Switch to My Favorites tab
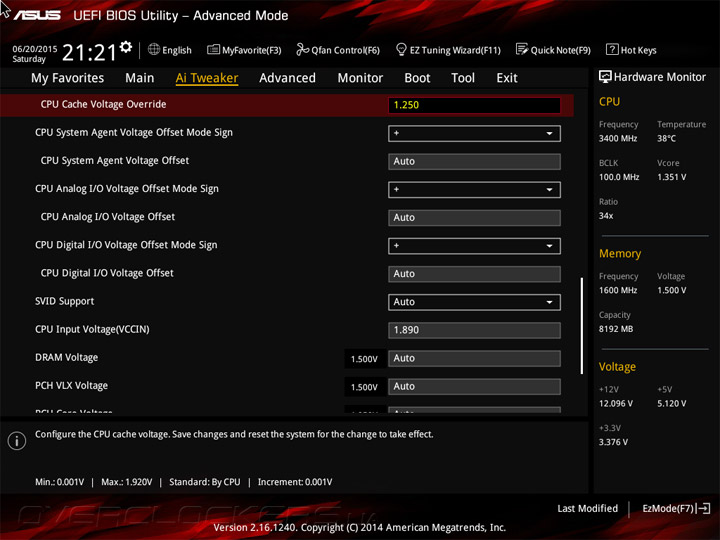 pos(68,78)
